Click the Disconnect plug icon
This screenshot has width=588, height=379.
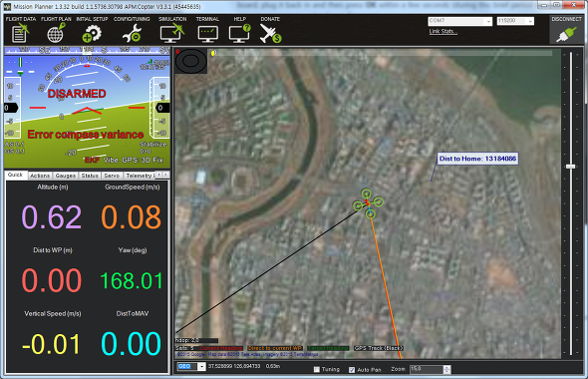pyautogui.click(x=566, y=34)
